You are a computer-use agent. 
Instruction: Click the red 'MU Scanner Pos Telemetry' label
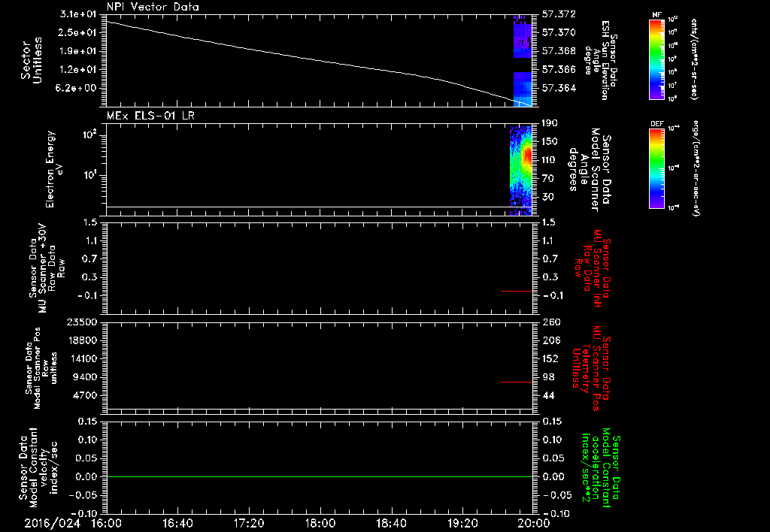point(591,368)
